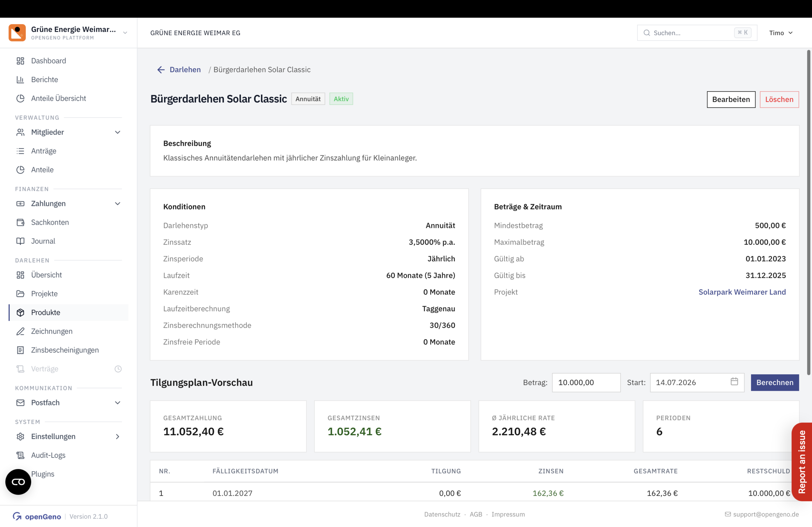Focus the Betrag amount input field
812x527 pixels.
coord(586,382)
